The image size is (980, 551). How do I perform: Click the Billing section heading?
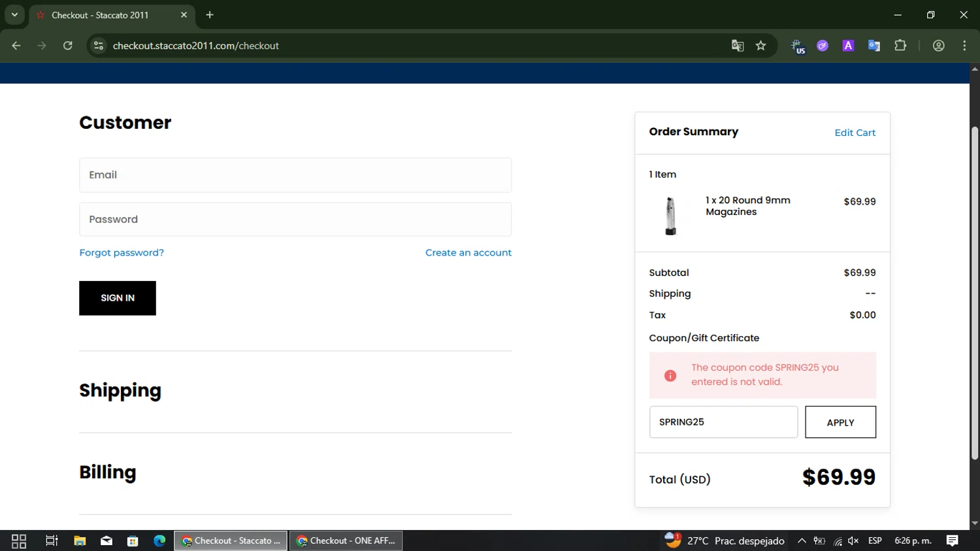coord(108,473)
